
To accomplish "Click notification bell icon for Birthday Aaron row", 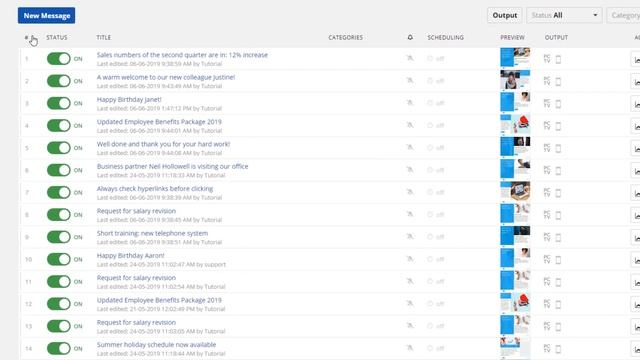I will [410, 258].
